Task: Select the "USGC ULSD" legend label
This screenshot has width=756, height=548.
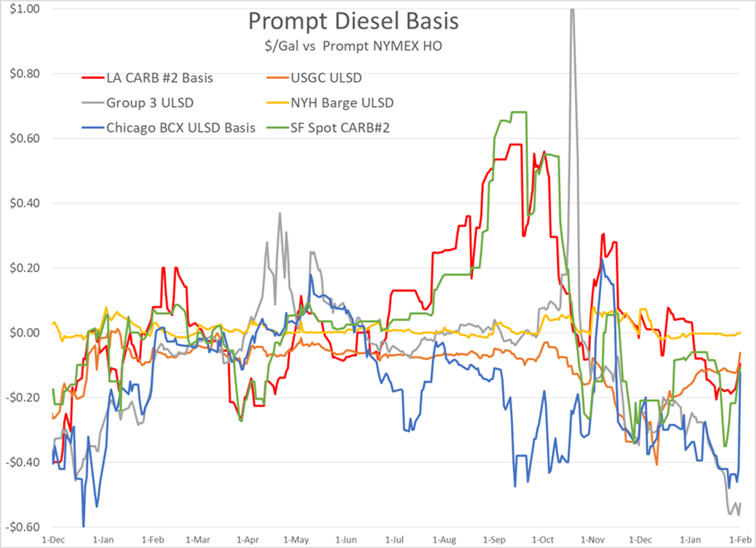Action: pyautogui.click(x=326, y=78)
